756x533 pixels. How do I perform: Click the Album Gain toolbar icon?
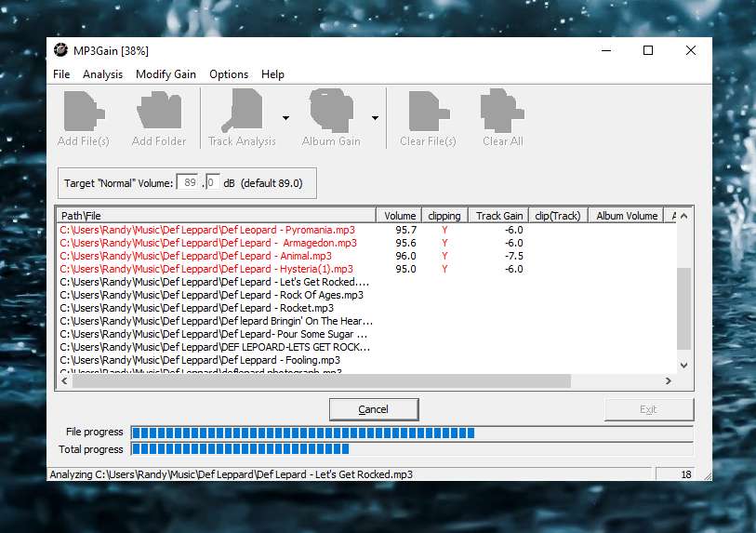tap(332, 111)
